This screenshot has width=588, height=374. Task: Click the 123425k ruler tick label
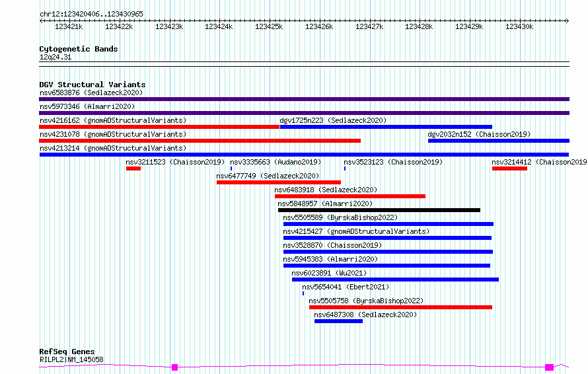[x=269, y=26]
